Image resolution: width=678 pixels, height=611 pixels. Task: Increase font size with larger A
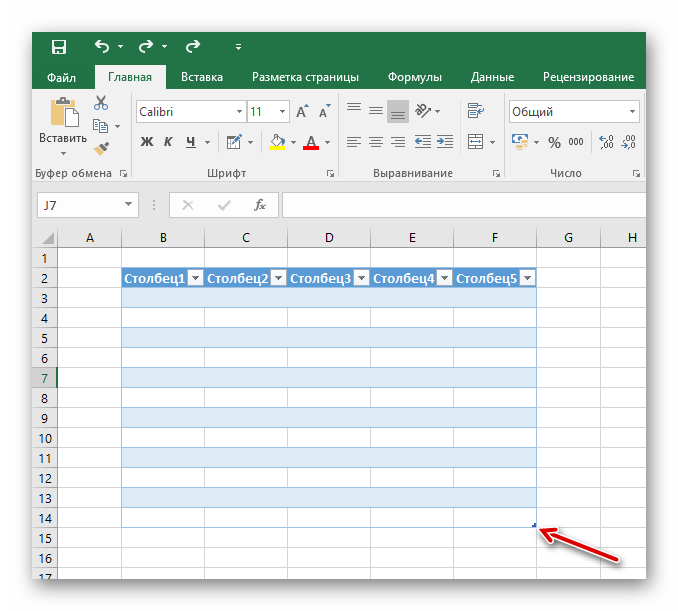pyautogui.click(x=303, y=111)
